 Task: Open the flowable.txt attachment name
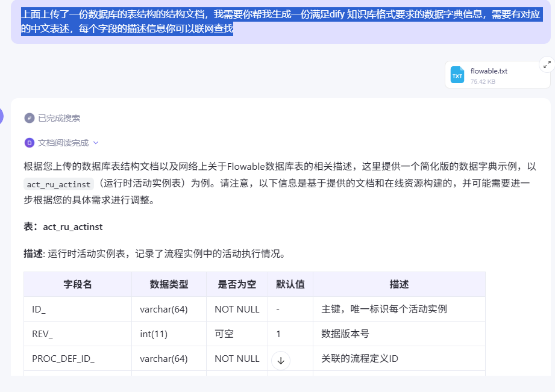(489, 71)
